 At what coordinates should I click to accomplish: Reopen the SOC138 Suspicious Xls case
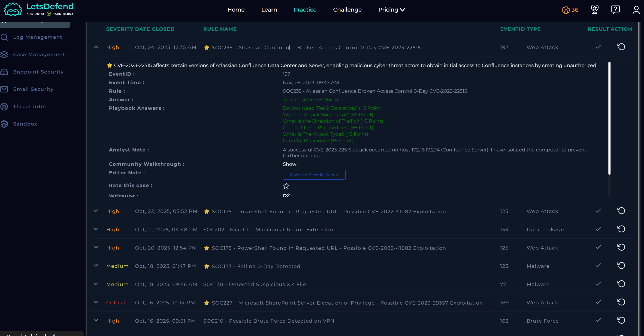pyautogui.click(x=621, y=284)
